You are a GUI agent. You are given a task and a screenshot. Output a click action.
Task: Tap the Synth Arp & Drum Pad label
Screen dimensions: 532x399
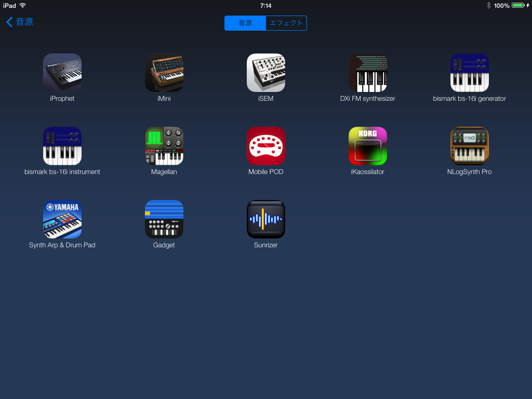[62, 245]
